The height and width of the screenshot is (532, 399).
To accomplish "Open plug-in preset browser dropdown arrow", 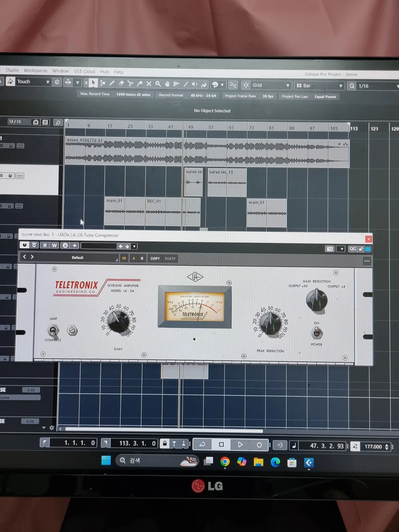I will (134, 246).
